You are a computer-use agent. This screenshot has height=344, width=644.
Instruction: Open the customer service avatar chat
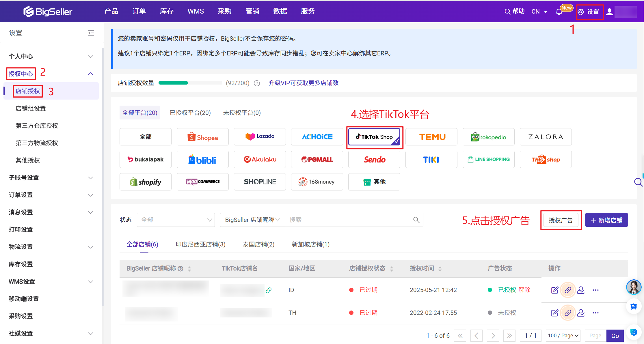[x=634, y=287]
